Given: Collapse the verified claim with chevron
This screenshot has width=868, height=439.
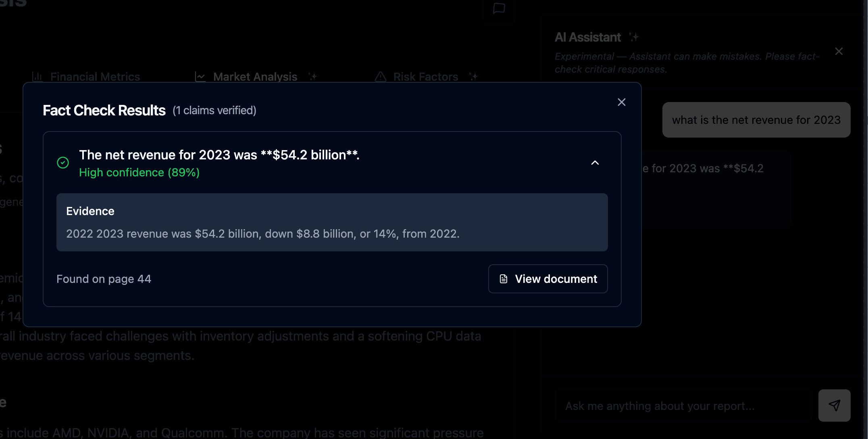Looking at the screenshot, I should (x=595, y=163).
